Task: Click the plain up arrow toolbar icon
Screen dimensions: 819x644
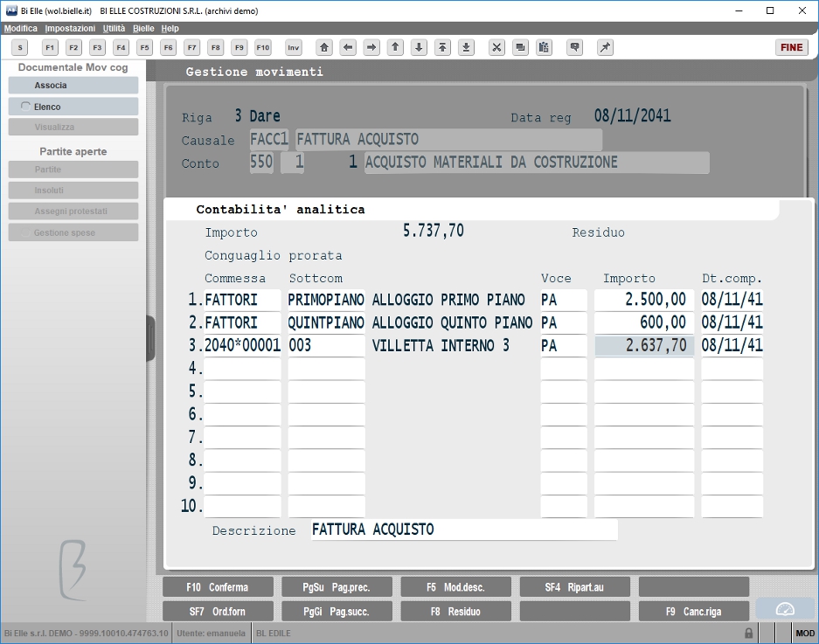Action: [x=395, y=47]
